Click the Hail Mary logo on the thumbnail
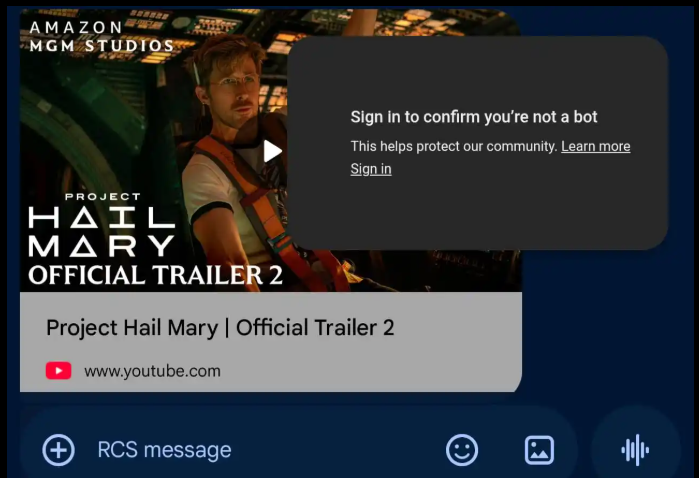Viewport: 699px width, 478px height. pos(102,232)
